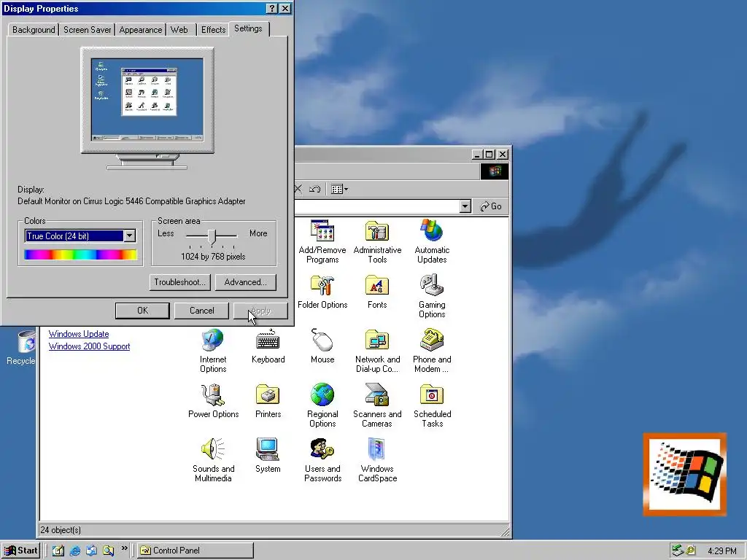Click the Show Desktop quick launch icon
The width and height of the screenshot is (747, 560).
click(x=58, y=551)
